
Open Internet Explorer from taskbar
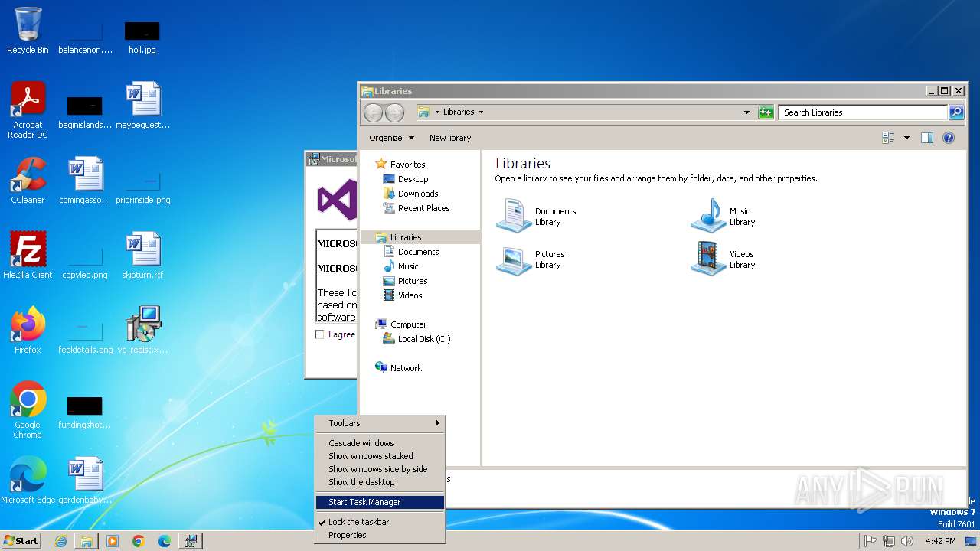point(60,541)
